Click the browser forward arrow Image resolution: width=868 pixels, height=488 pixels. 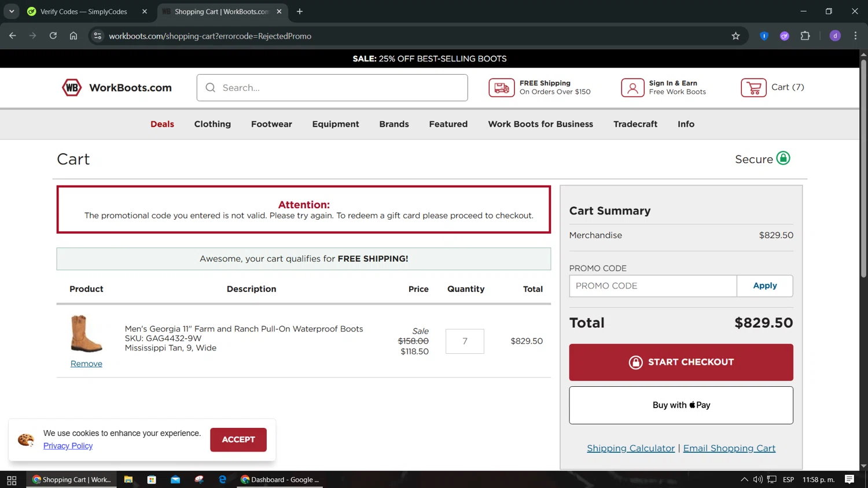32,36
